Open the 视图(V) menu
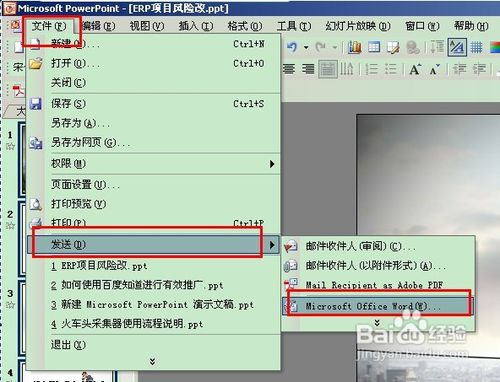 (147, 26)
